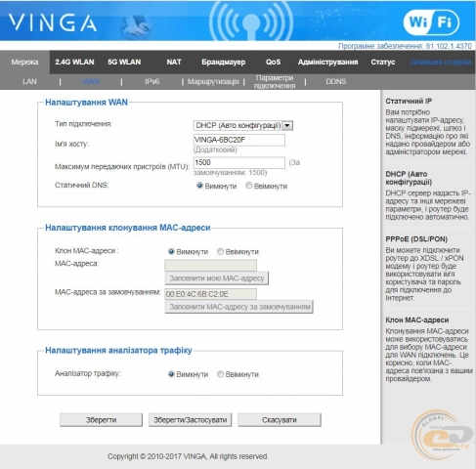Image resolution: width=476 pixels, height=469 pixels.
Task: Open the Статус tab
Action: click(x=383, y=62)
